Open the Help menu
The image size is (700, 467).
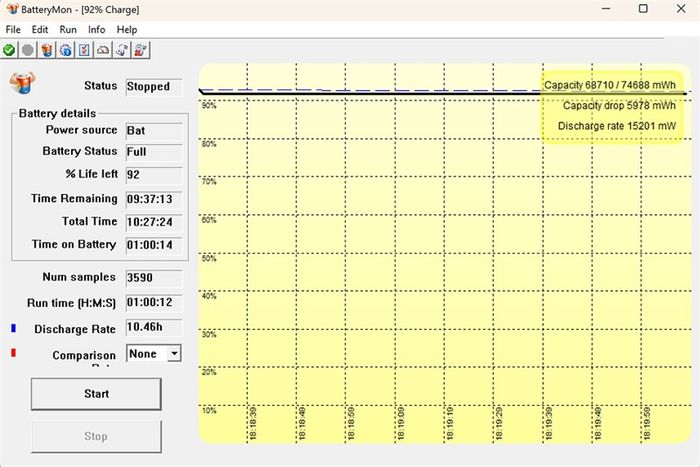pos(127,29)
